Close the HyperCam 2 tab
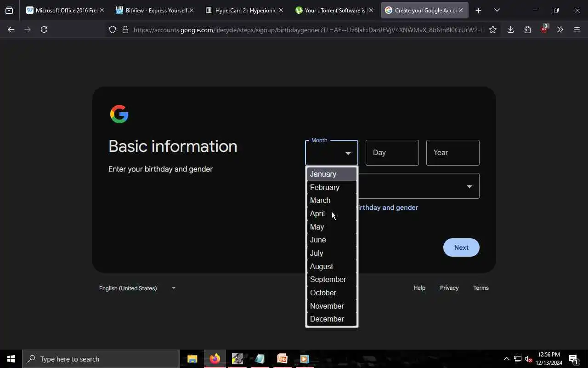Viewport: 588px width, 368px height. (282, 10)
